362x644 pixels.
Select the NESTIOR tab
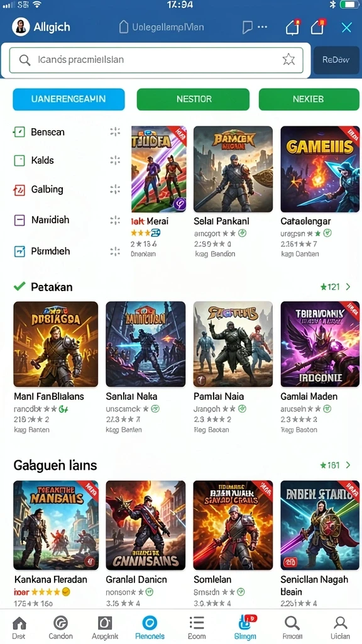(x=193, y=99)
